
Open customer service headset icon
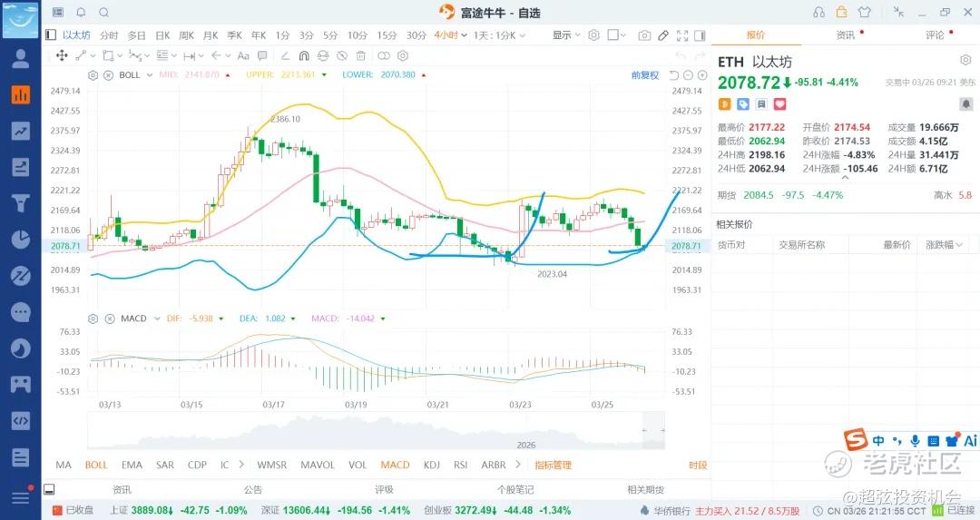pyautogui.click(x=818, y=13)
